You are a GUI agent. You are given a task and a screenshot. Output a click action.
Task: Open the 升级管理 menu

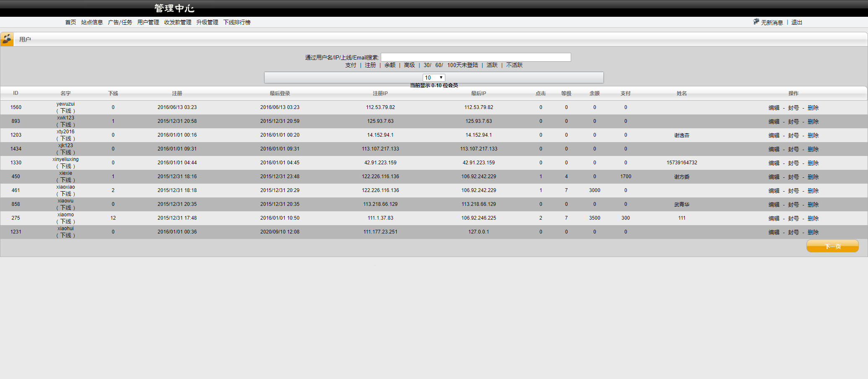(x=207, y=22)
